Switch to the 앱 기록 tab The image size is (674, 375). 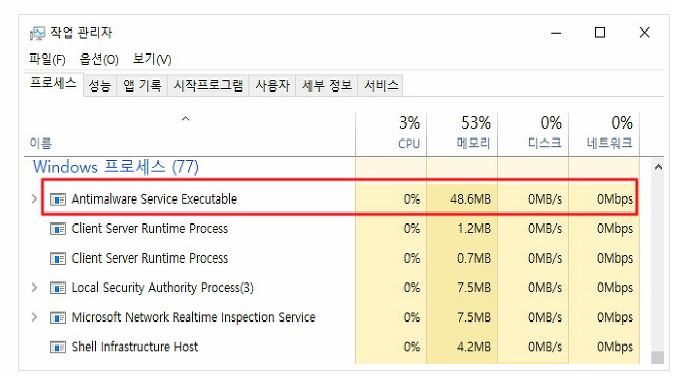(142, 86)
